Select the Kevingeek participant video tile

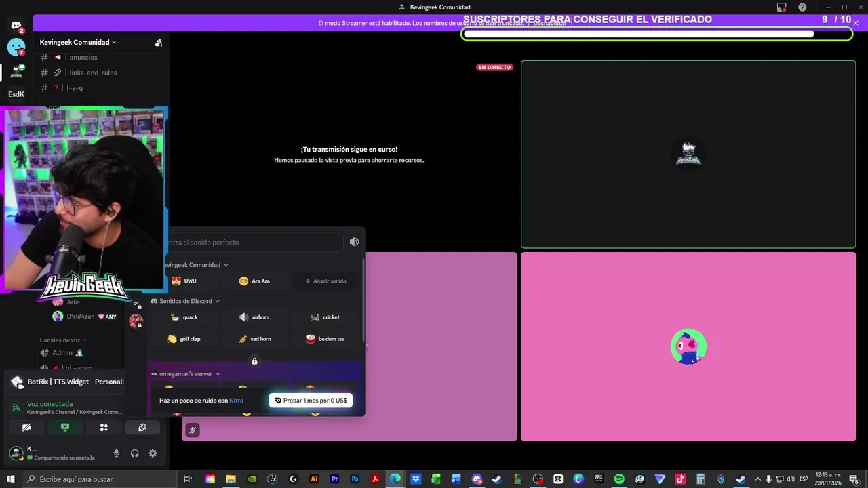pyautogui.click(x=688, y=155)
